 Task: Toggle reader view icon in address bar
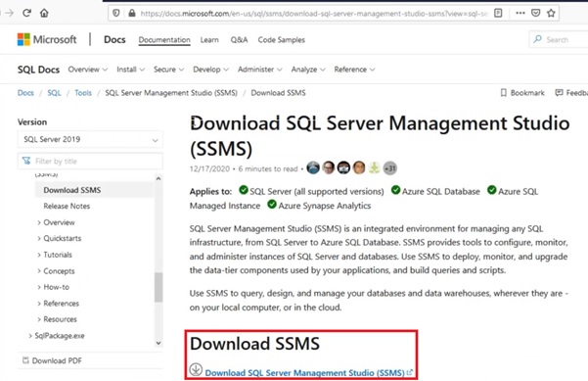(498, 13)
